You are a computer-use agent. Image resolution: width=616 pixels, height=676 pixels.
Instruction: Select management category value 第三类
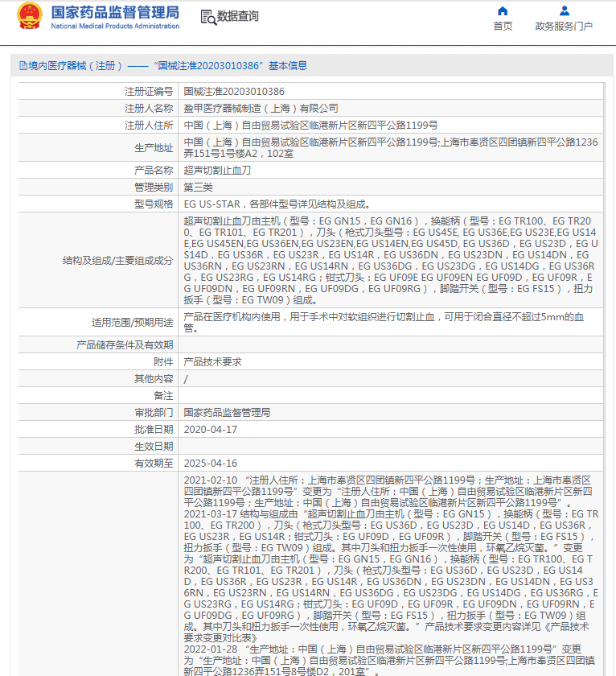click(198, 187)
